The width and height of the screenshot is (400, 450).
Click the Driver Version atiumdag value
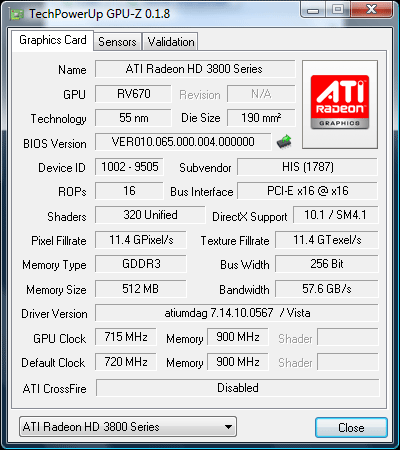point(237,313)
